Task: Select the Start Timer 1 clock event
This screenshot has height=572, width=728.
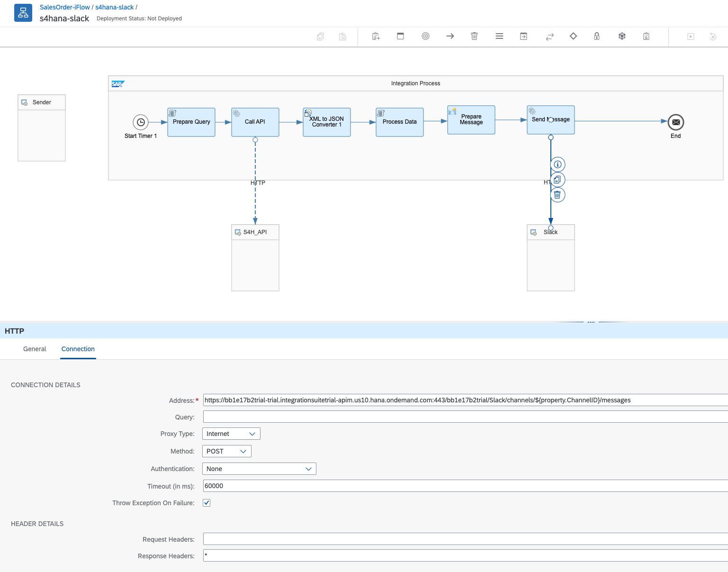Action: 141,122
